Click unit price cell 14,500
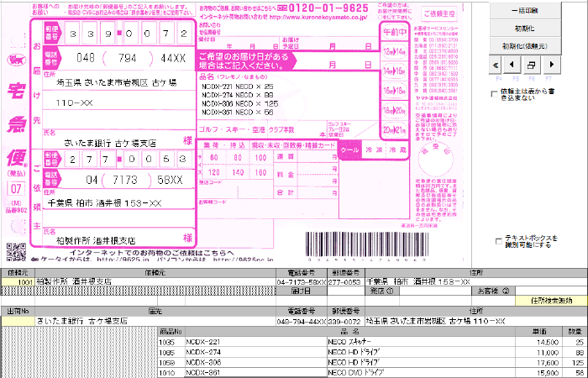588x378 pixels. [x=539, y=342]
